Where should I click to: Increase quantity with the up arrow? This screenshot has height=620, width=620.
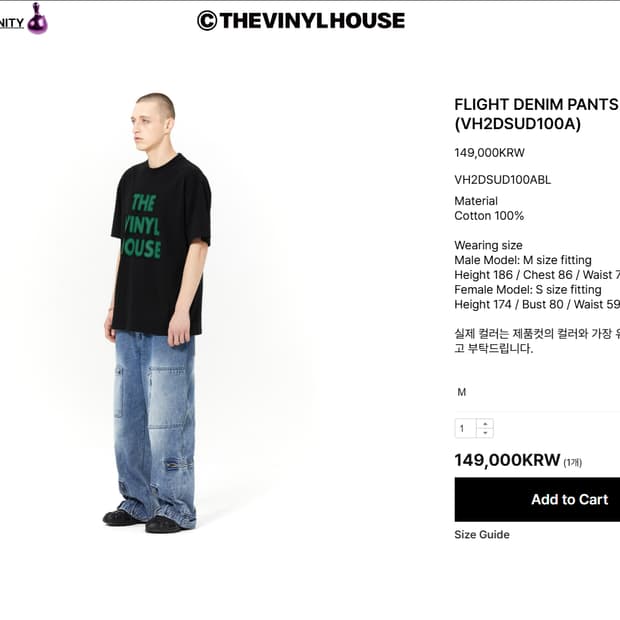click(485, 424)
